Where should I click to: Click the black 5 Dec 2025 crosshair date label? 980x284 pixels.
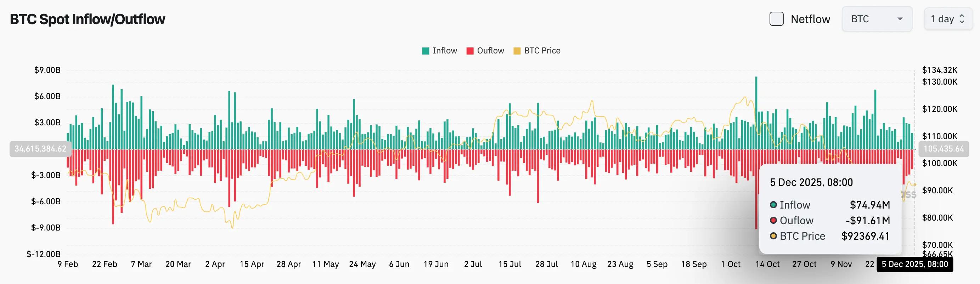(914, 264)
